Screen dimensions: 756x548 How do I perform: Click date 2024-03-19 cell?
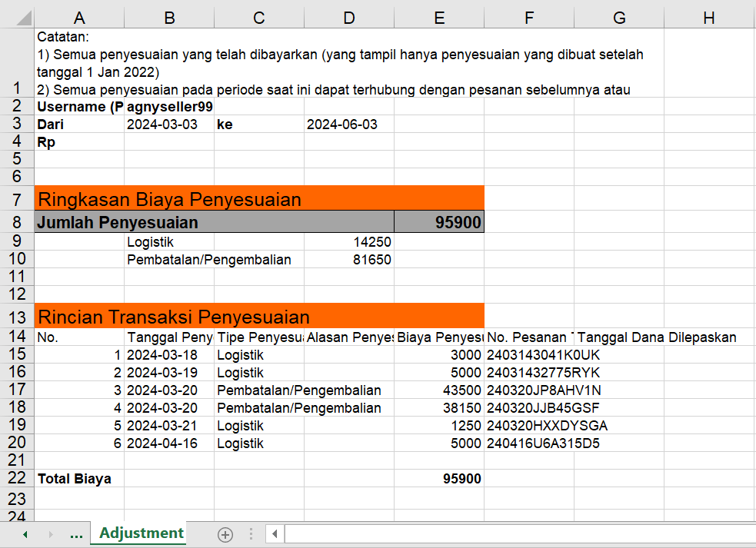[169, 372]
